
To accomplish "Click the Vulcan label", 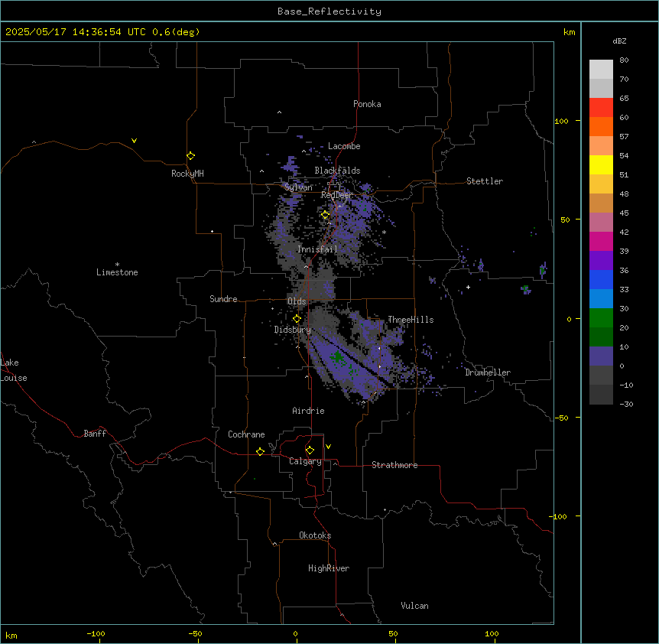I will coord(415,606).
